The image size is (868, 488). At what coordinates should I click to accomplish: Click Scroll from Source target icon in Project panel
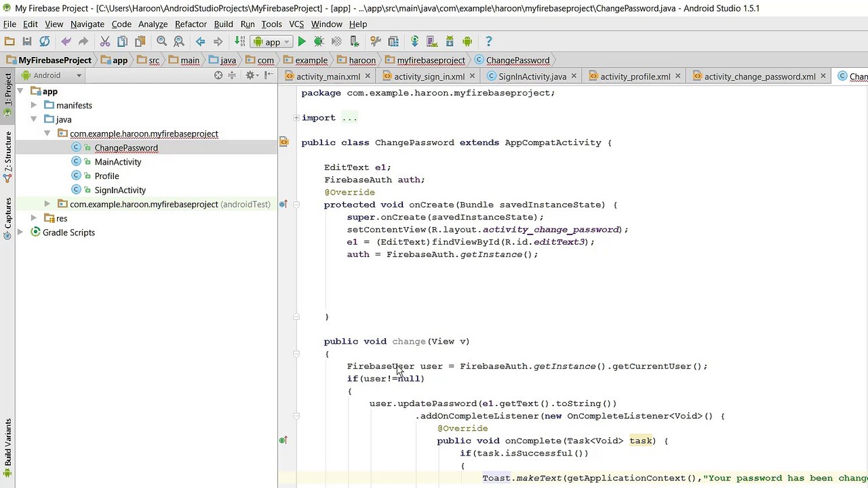click(x=218, y=75)
